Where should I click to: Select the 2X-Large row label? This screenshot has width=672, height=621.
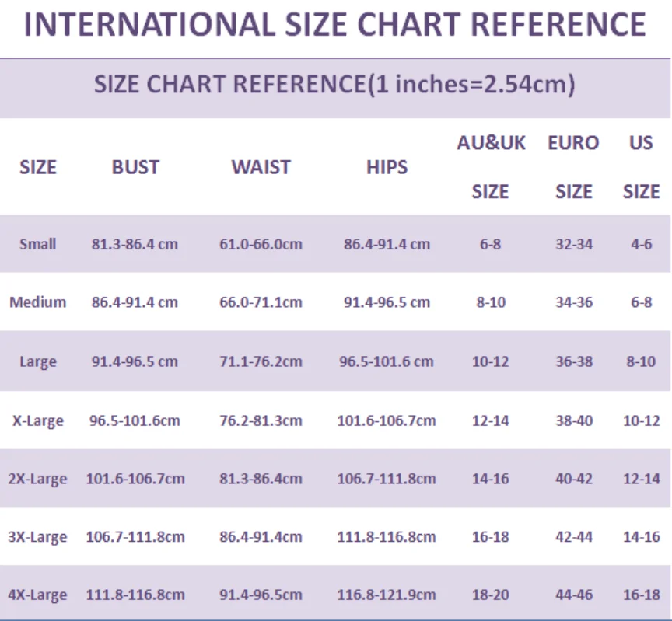pos(38,479)
